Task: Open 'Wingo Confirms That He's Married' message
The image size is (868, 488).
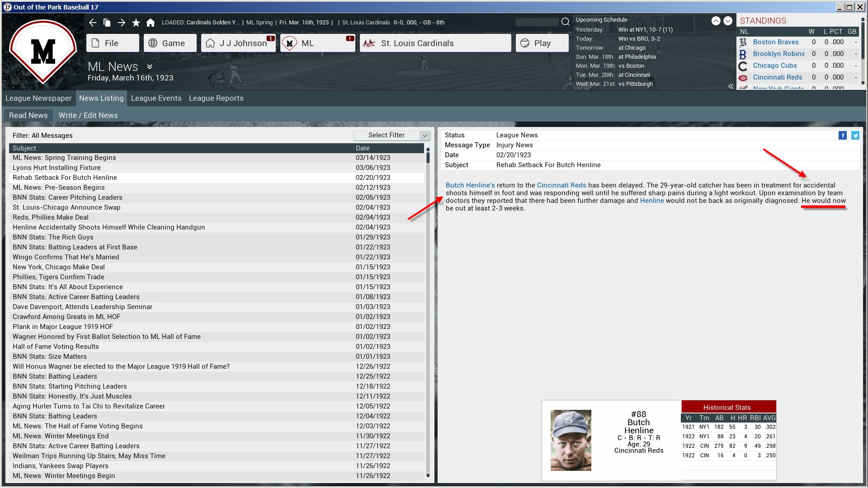Action: tap(217, 257)
